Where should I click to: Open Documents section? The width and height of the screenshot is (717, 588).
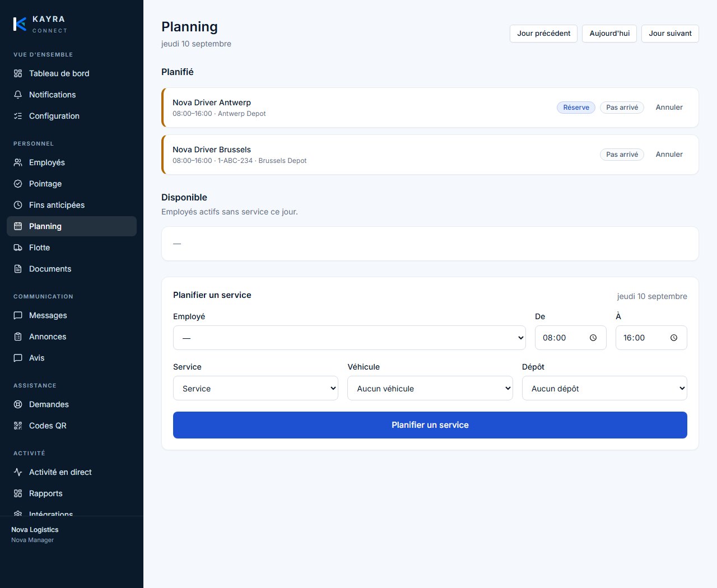pos(72,269)
